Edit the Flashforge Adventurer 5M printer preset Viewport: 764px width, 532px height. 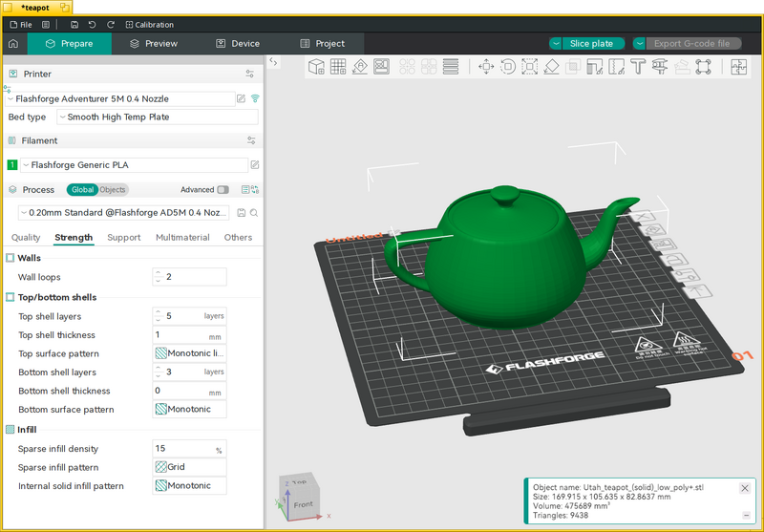coord(242,99)
